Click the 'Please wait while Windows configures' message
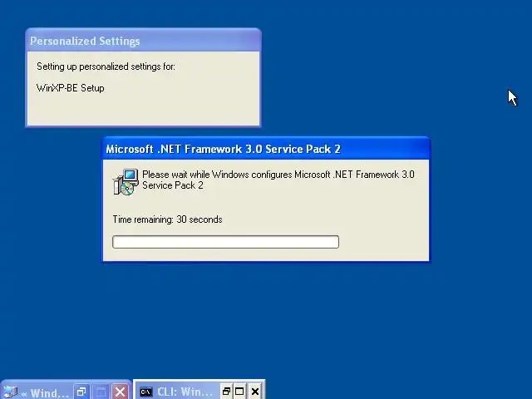 click(278, 180)
